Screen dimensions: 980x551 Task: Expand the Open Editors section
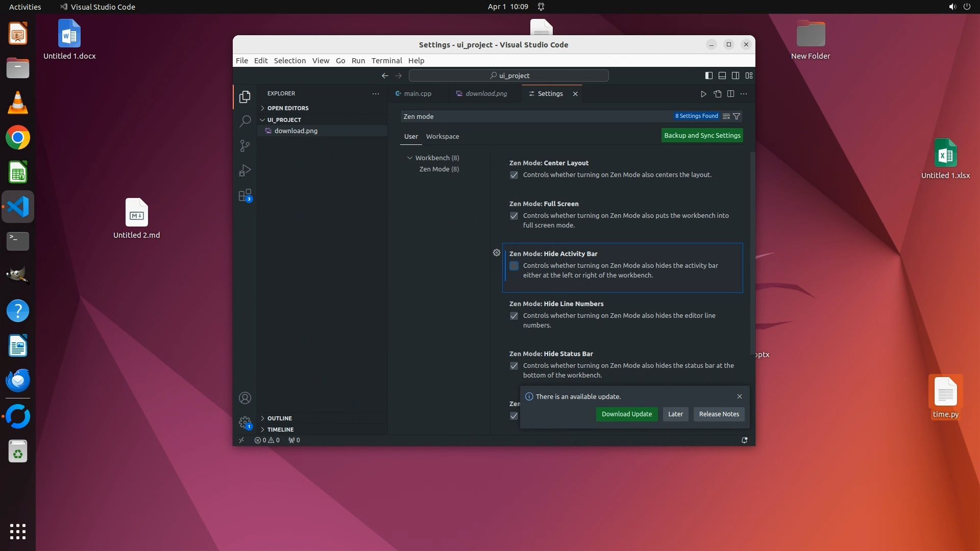coord(287,108)
